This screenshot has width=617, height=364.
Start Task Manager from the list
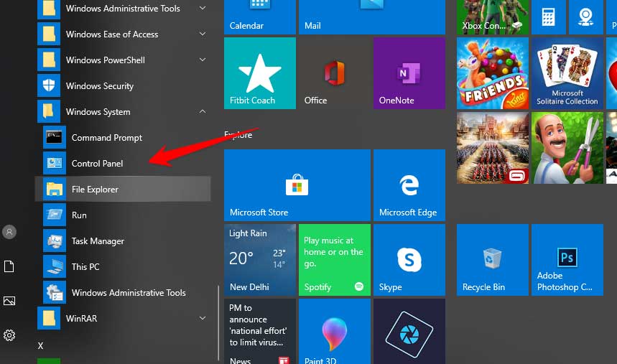point(123,241)
